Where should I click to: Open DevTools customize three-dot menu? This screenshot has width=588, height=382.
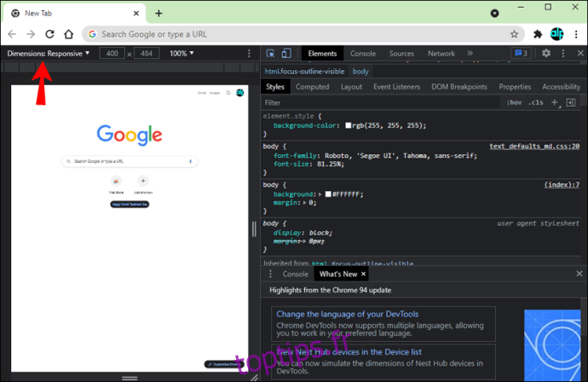(563, 53)
